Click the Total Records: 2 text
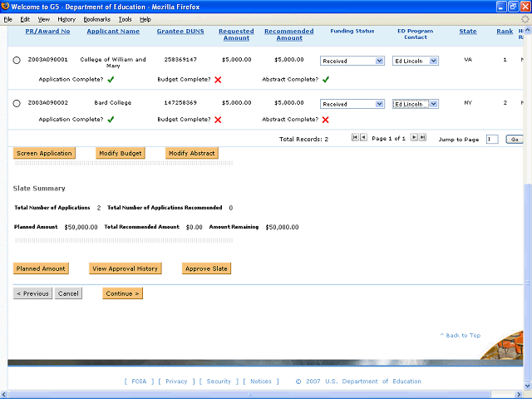 coord(303,139)
